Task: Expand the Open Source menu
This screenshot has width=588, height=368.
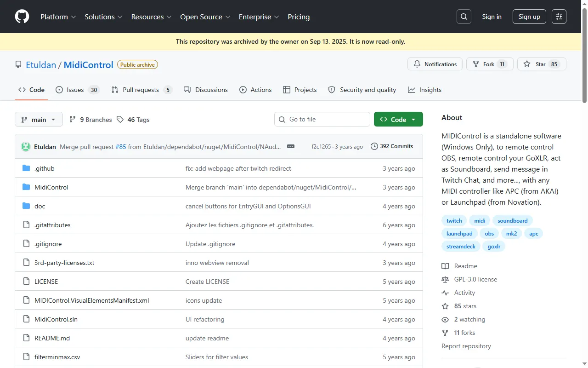Action: coord(205,17)
